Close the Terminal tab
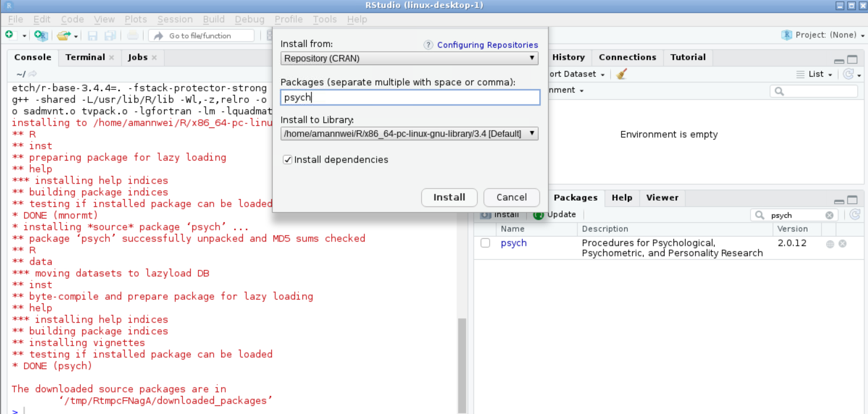 click(x=112, y=57)
